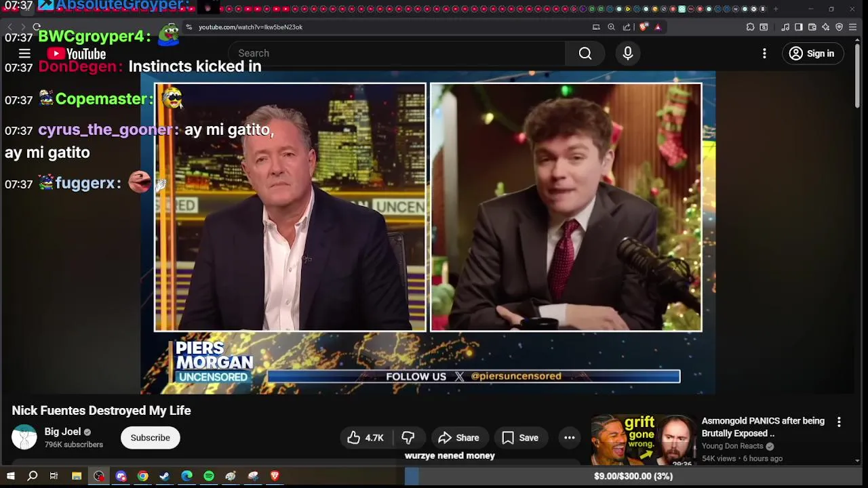The height and width of the screenshot is (488, 868).
Task: Open a new browser tab with plus
Action: (x=776, y=9)
